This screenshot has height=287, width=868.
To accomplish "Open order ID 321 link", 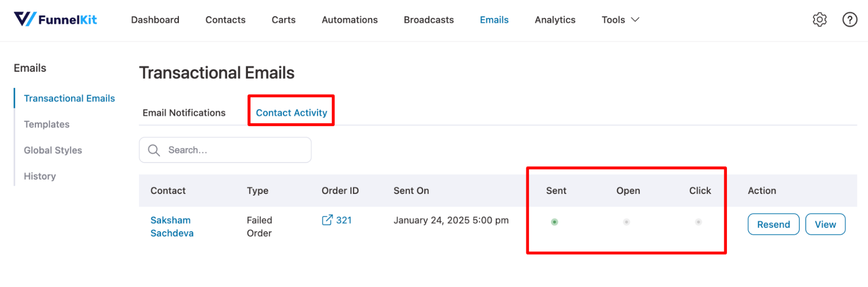I will (x=343, y=220).
